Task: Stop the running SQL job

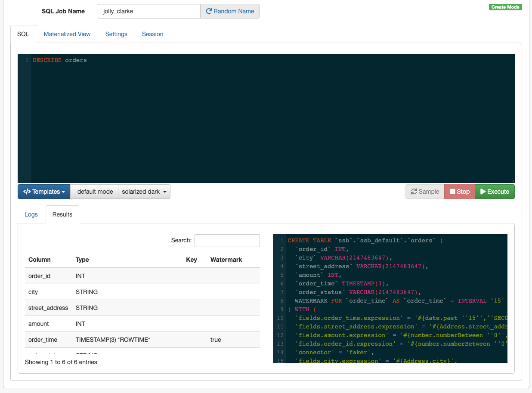Action: (x=459, y=192)
